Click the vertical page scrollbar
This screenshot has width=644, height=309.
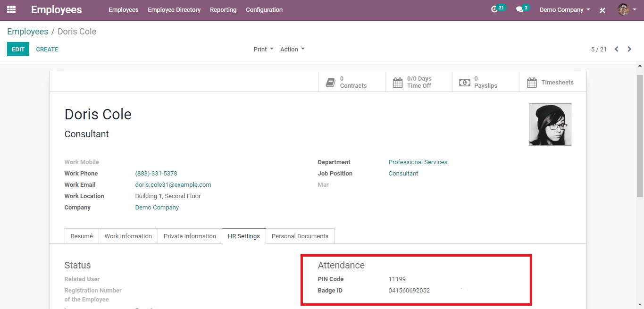(640, 136)
